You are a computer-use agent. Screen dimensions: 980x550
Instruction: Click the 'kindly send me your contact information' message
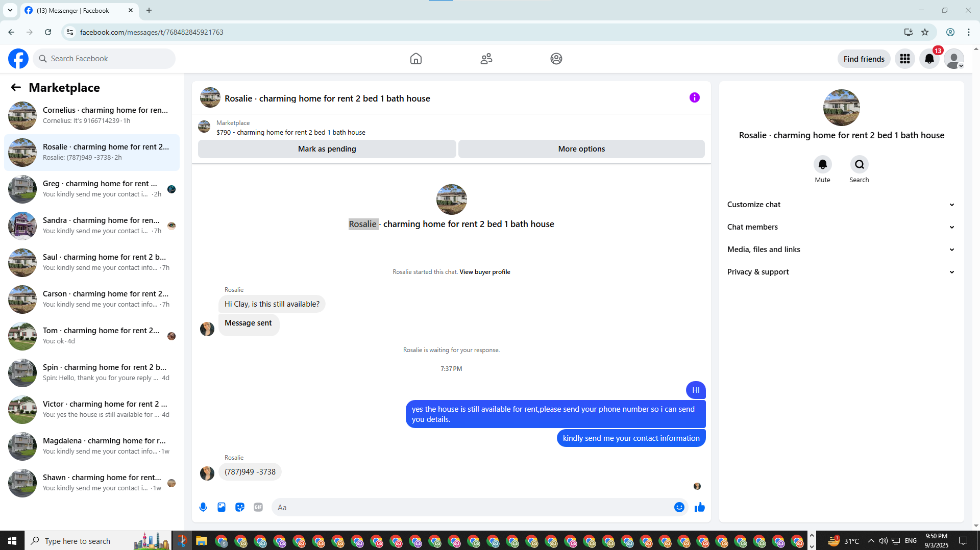(x=631, y=438)
